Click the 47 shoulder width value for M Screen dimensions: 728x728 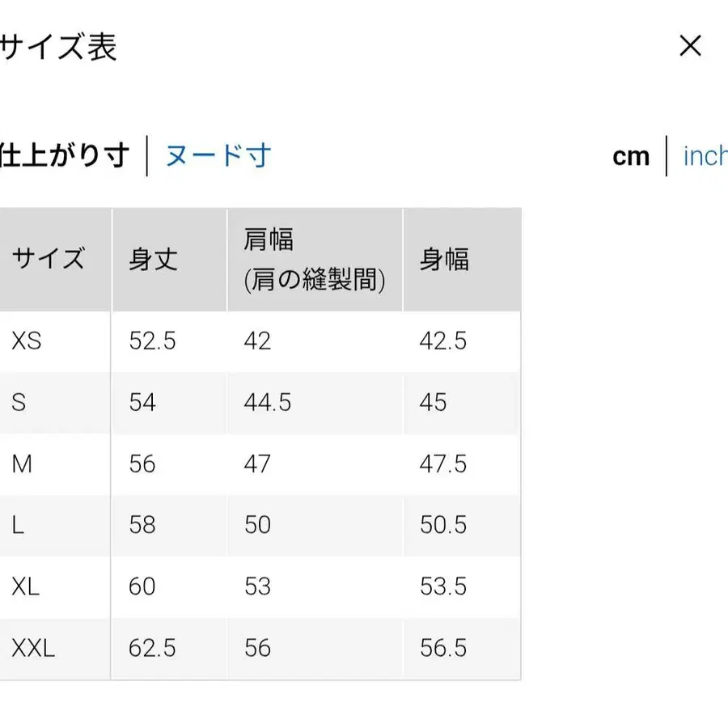pyautogui.click(x=257, y=464)
